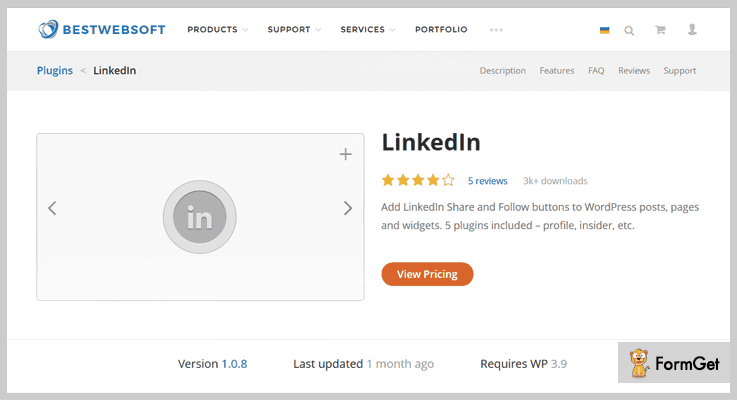Viewport: 737px width, 400px height.
Task: Click the star rating
Action: tap(418, 180)
